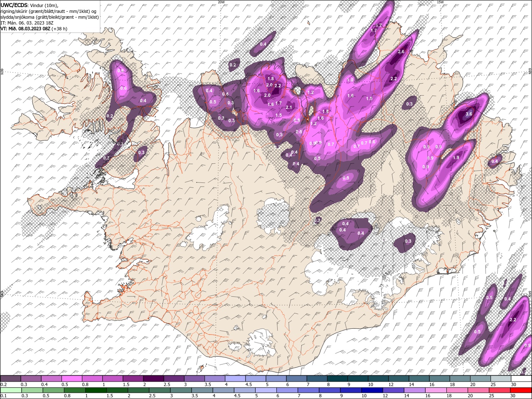Pick the pink legend swatch between 0.5 and 0.8
The height and width of the screenshot is (399, 532).
pyautogui.click(x=71, y=379)
